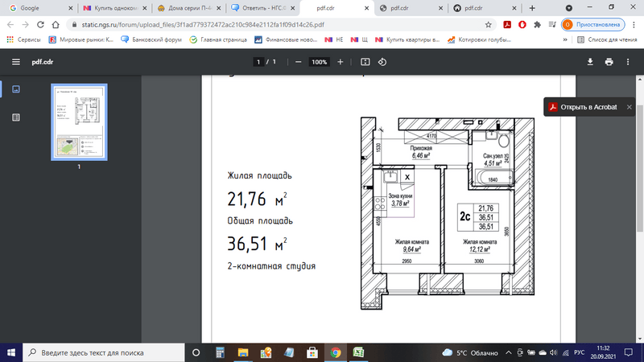Open more actions menu in PDF toolbar
This screenshot has height=362, width=644.
pyautogui.click(x=629, y=62)
